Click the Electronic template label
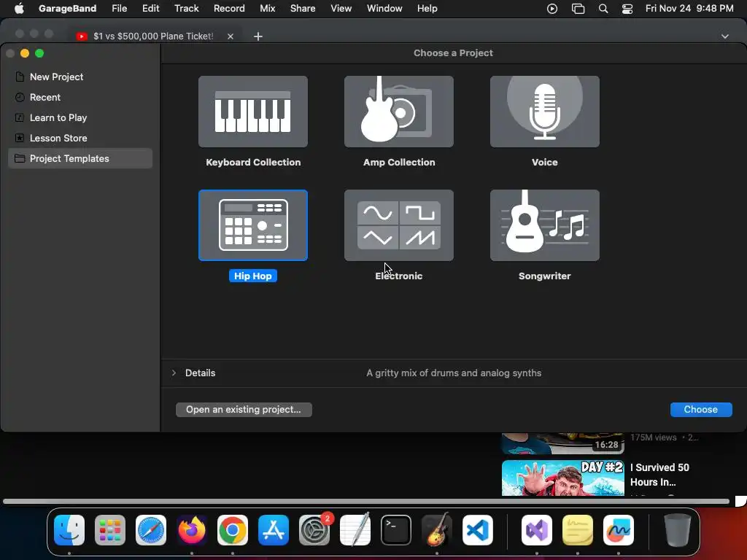Viewport: 747px width, 560px height. (x=399, y=276)
